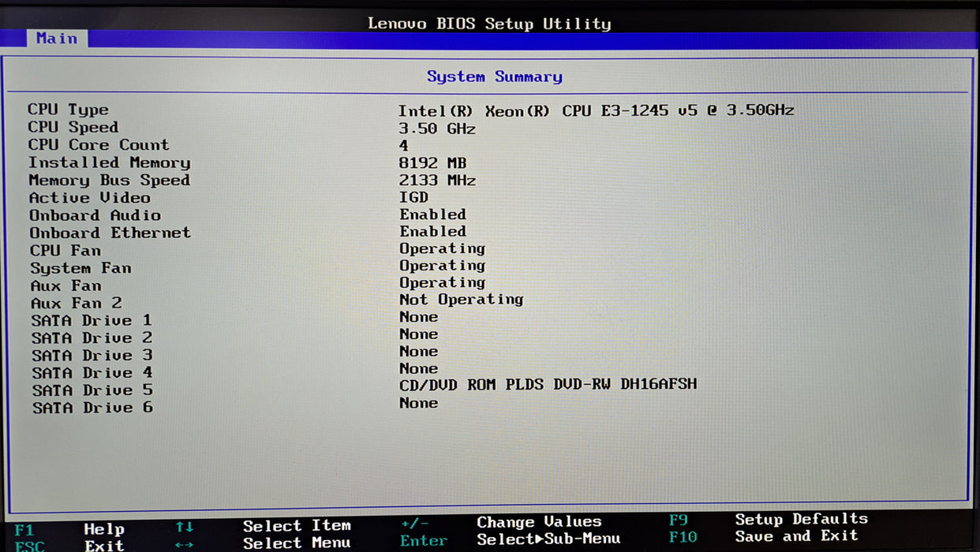This screenshot has width=980, height=552.
Task: Click the Xeon E3-1245 v5 CPU value
Action: (596, 110)
